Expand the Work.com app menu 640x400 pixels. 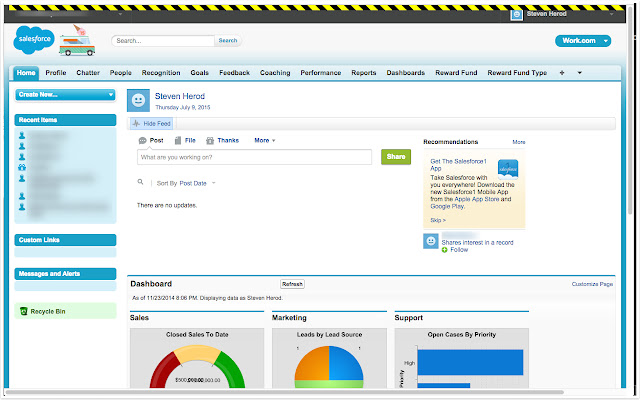tap(582, 41)
